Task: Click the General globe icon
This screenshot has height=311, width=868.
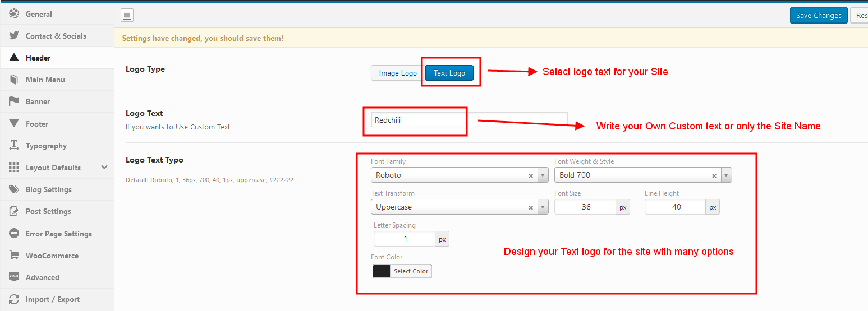Action: pos(14,14)
